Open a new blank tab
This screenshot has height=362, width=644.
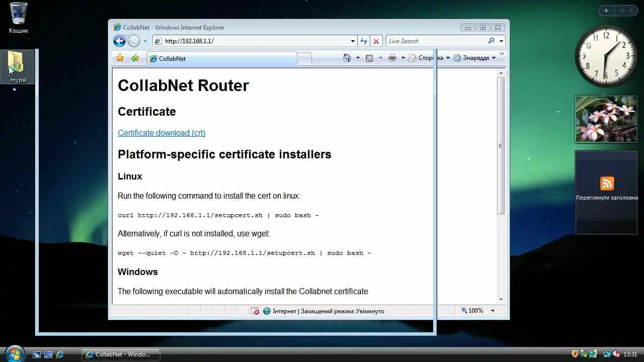(304, 59)
